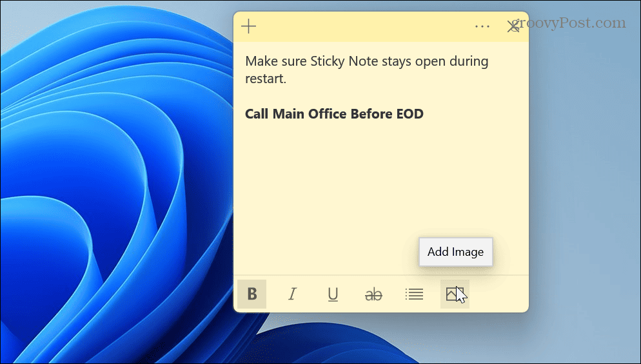Create a new note with plus icon
This screenshot has height=364, width=641.
[x=248, y=27]
